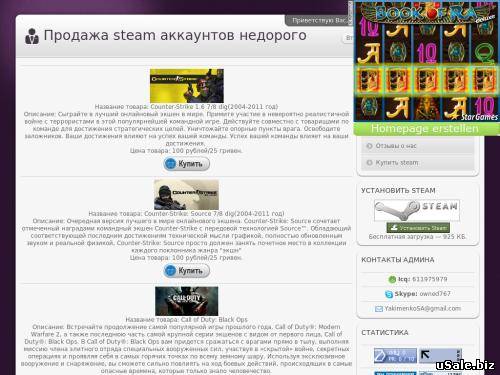Click the site logo user icon
The height and width of the screenshot is (375, 500).
(x=32, y=36)
